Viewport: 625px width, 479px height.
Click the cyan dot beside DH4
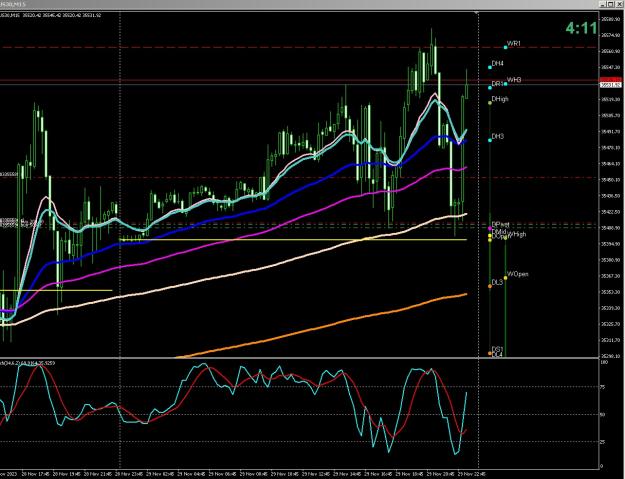coord(490,67)
